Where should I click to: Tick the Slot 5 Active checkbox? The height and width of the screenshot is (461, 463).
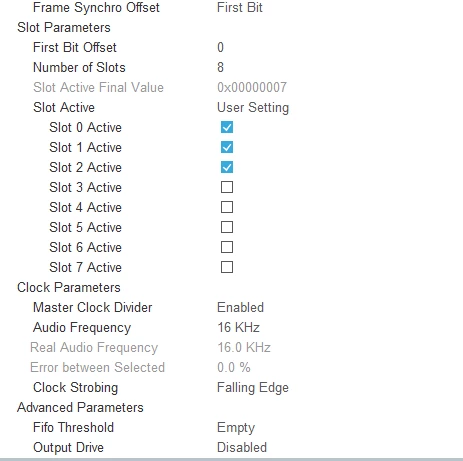point(227,227)
